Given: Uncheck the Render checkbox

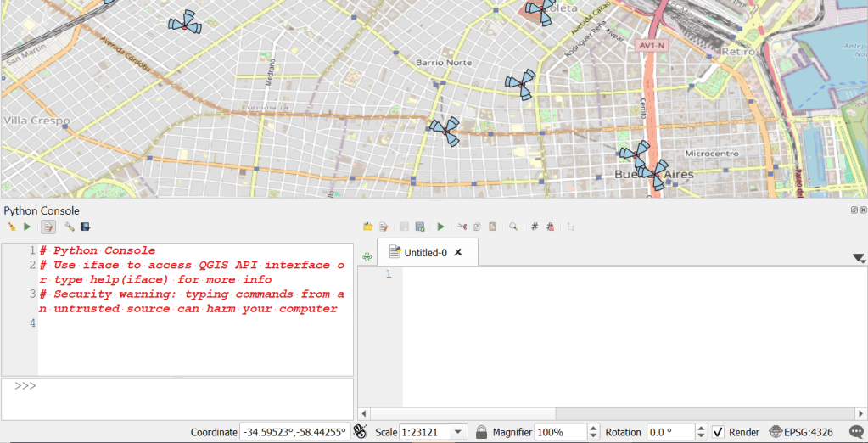Looking at the screenshot, I should (x=718, y=432).
